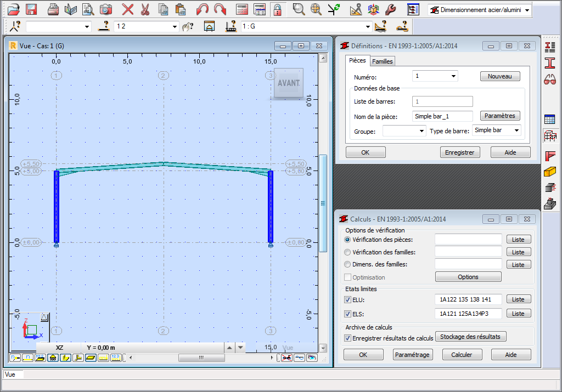This screenshot has width=562, height=392.
Task: Click the Print icon in toolbar
Action: click(53, 10)
